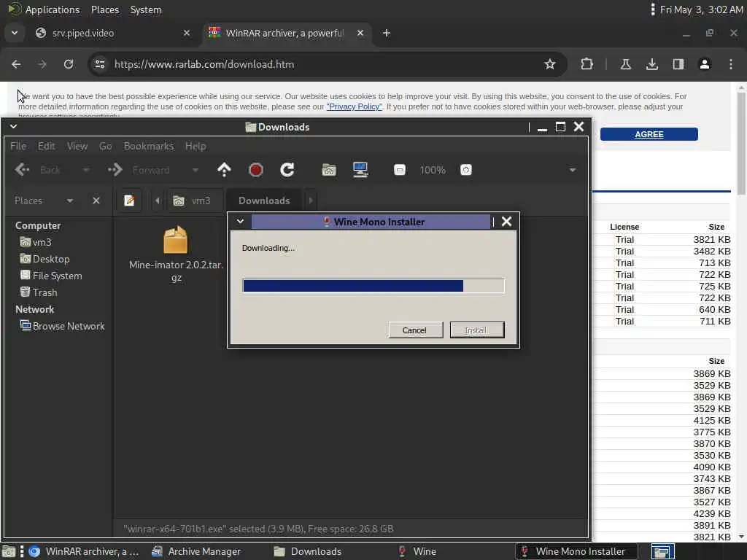Open the Downloads window menu arrow
Image resolution: width=747 pixels, height=560 pixels.
click(x=13, y=127)
